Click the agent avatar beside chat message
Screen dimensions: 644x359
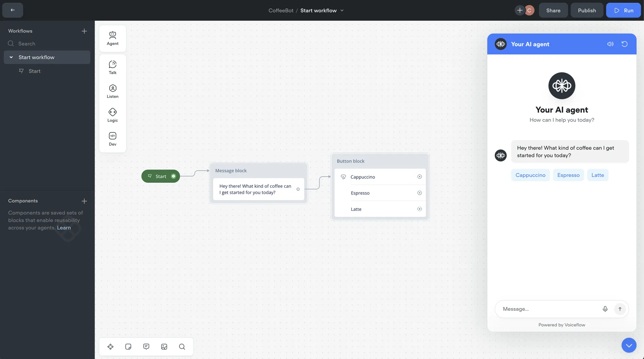[501, 156]
